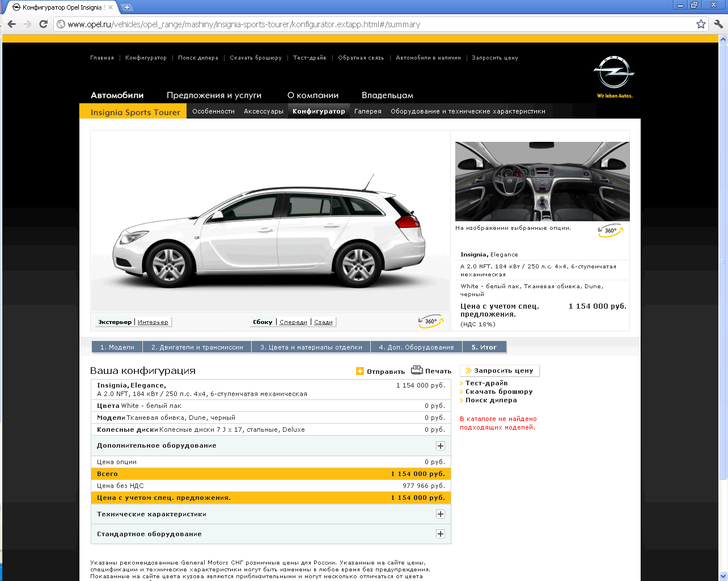Click the vertical scrollbar up arrow
Screen dimensions: 728x581
point(723,39)
